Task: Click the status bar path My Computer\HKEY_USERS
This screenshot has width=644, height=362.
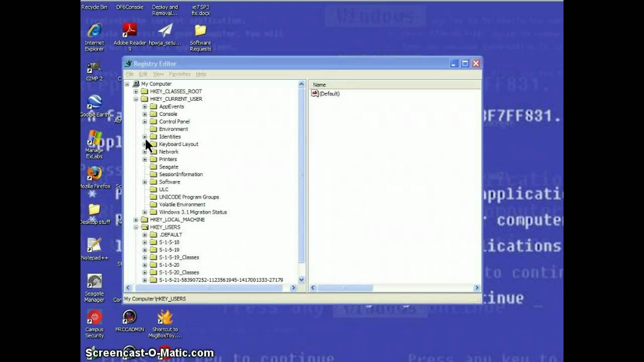Action: click(155, 299)
